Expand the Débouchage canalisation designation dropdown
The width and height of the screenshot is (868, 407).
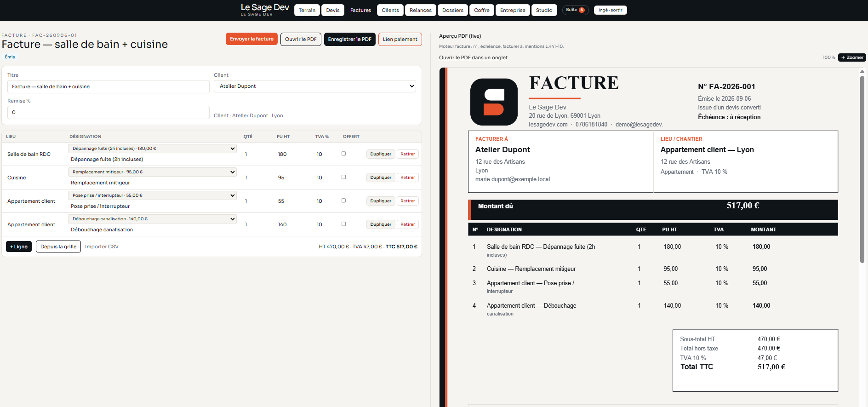click(152, 219)
